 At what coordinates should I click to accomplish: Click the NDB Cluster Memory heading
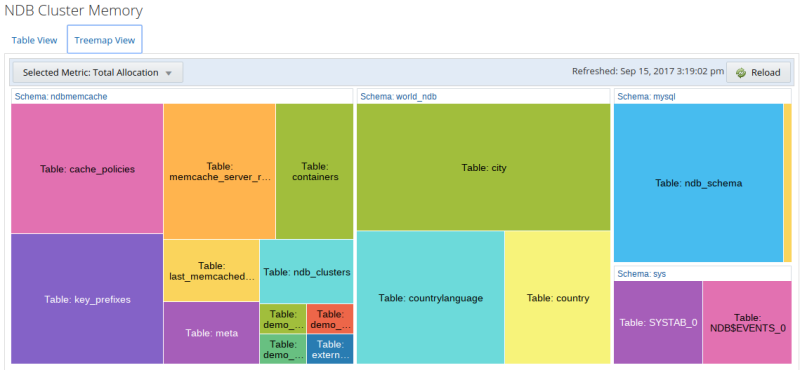[x=73, y=10]
